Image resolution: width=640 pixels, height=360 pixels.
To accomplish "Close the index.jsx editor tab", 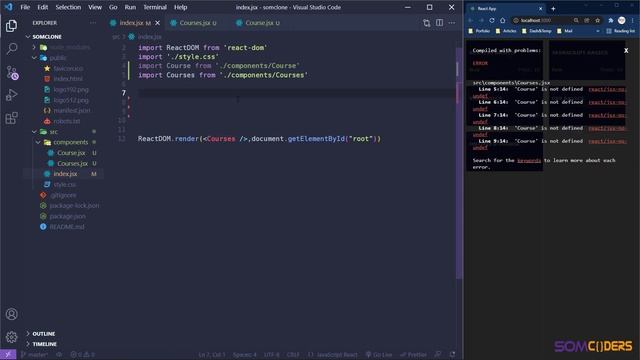I will click(x=158, y=23).
